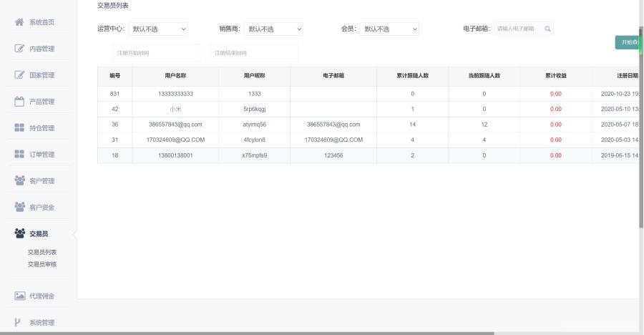Click the 用户名称 column header
This screenshot has height=335, width=644.
(175, 76)
